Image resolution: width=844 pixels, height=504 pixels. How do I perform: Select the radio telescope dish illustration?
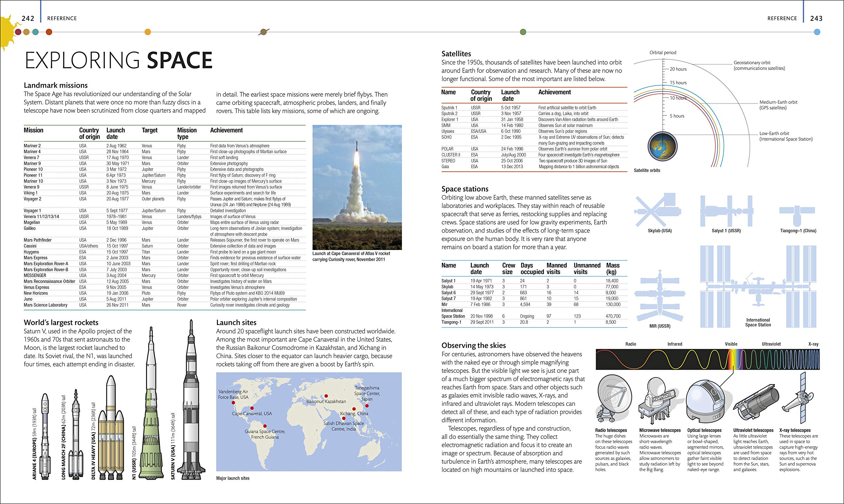[614, 398]
